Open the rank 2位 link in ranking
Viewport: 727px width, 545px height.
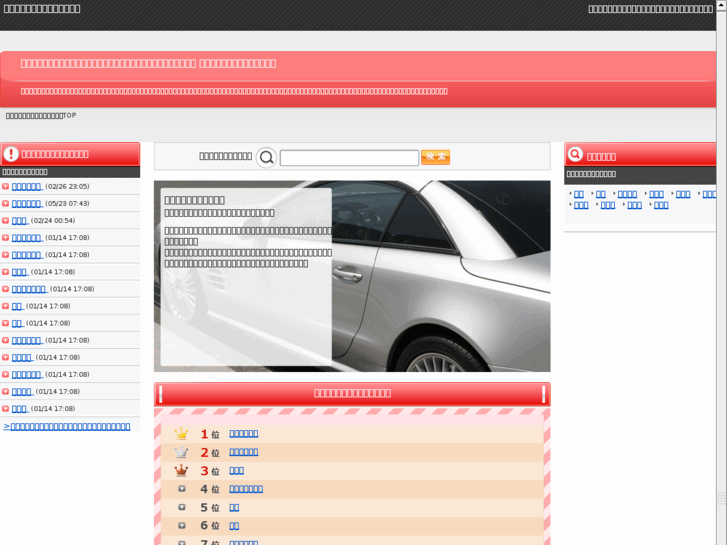tap(243, 452)
